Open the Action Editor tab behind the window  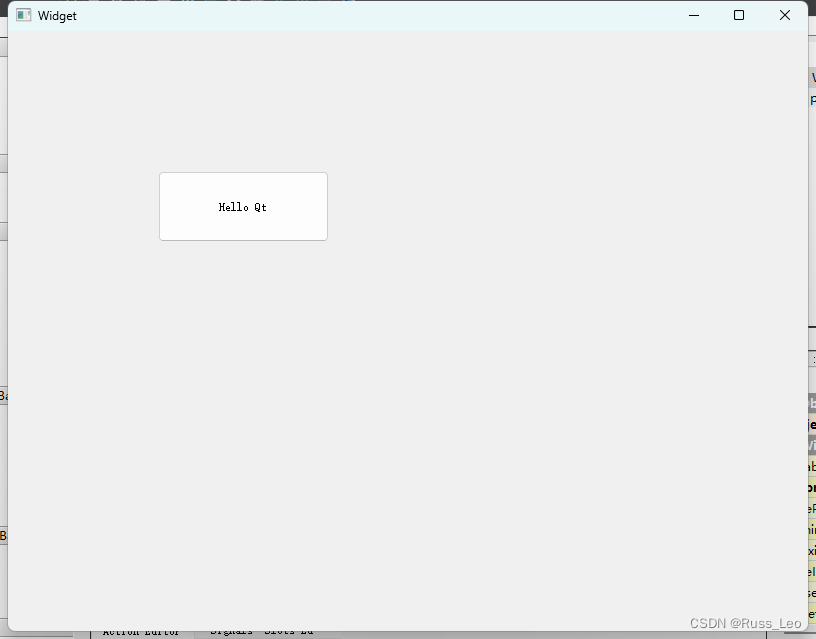click(x=141, y=633)
